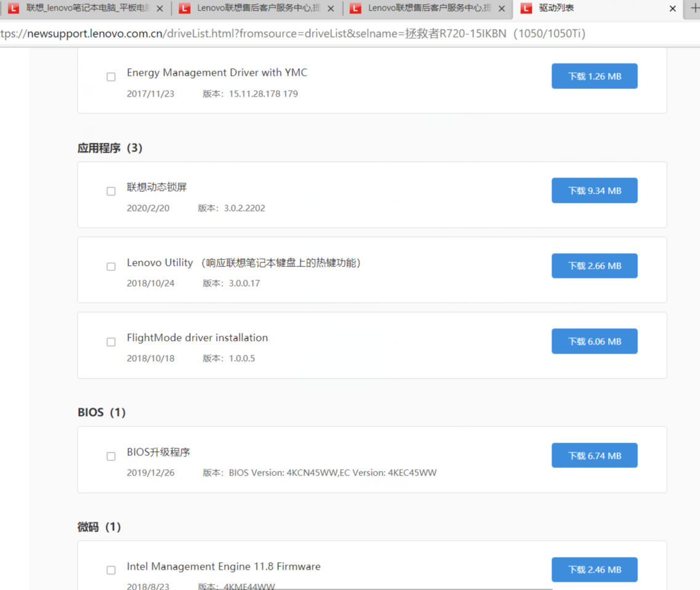Click the 下载 9.34 MB button
Image resolution: width=700 pixels, height=590 pixels.
(x=594, y=191)
